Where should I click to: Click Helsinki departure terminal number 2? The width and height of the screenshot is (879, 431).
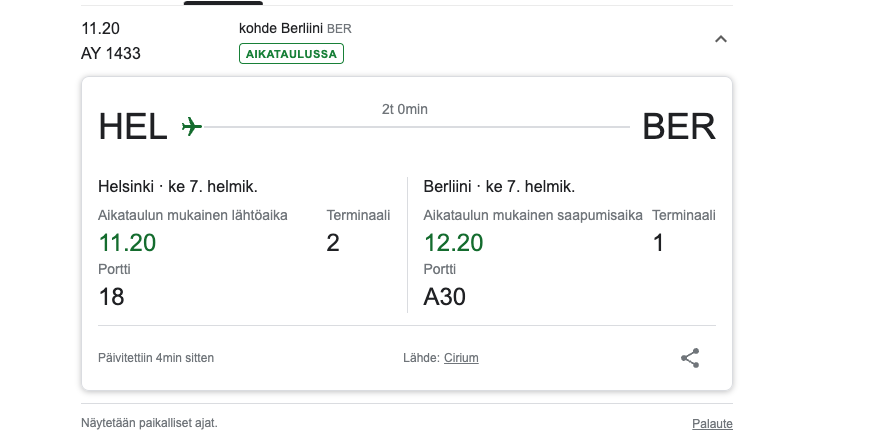[333, 243]
